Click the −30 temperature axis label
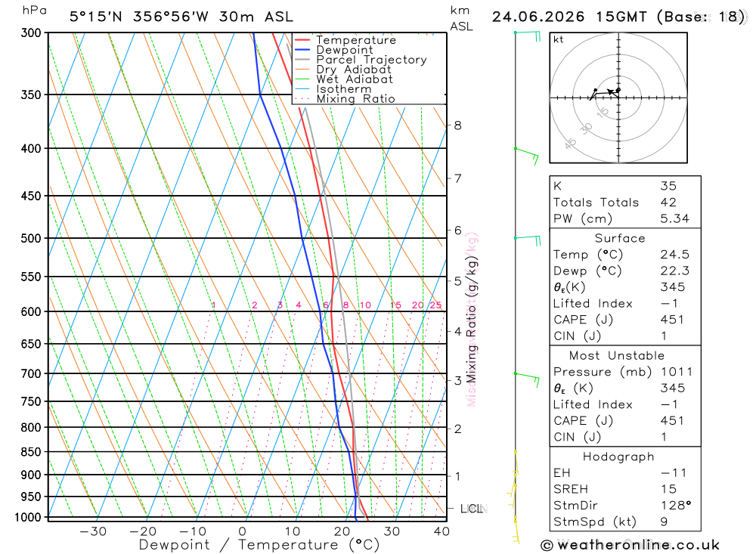756x554 pixels. click(93, 531)
